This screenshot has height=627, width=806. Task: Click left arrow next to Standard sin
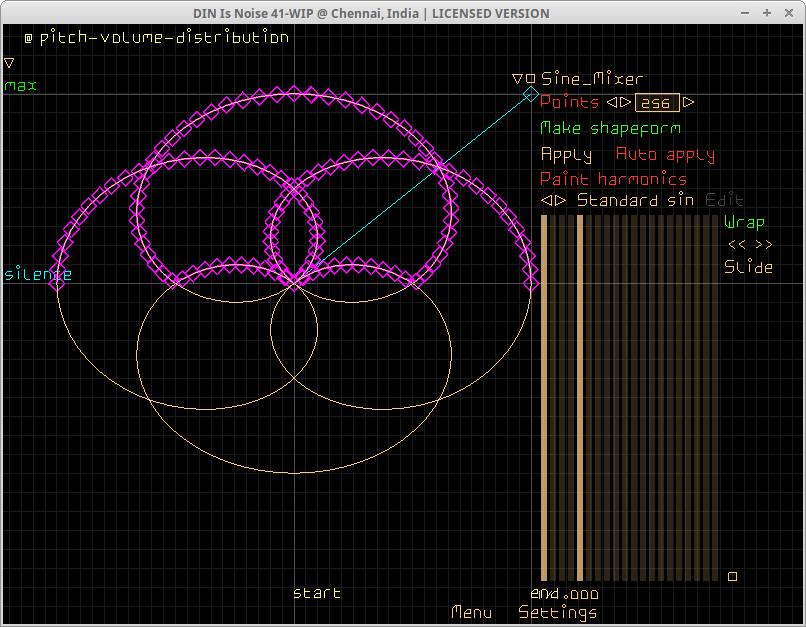coord(547,200)
